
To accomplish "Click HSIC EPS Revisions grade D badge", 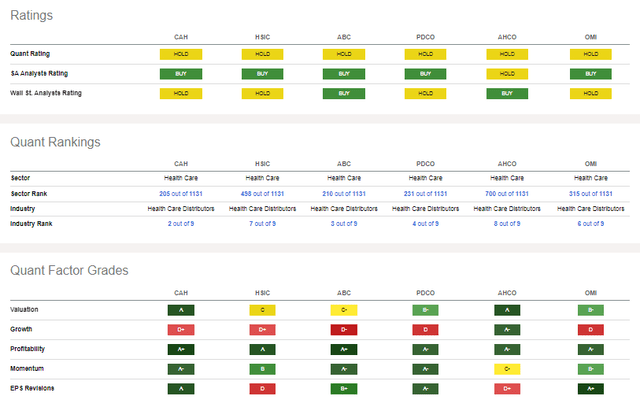I will click(x=262, y=389).
